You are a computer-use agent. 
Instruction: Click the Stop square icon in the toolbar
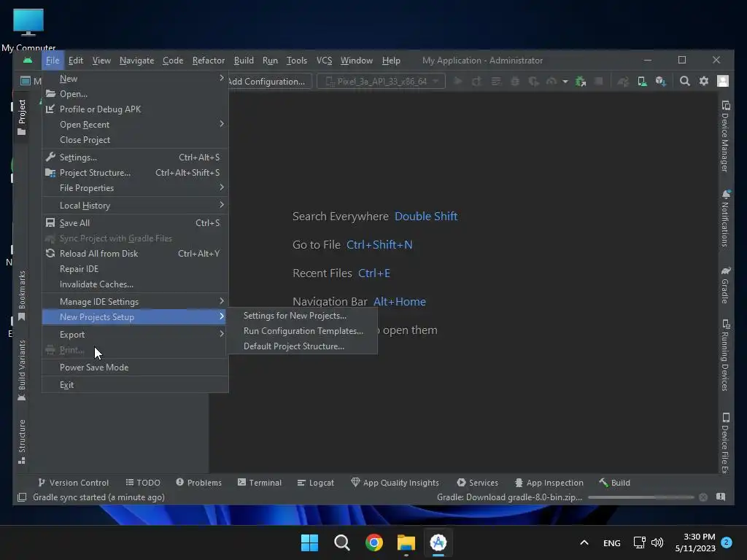click(x=599, y=82)
